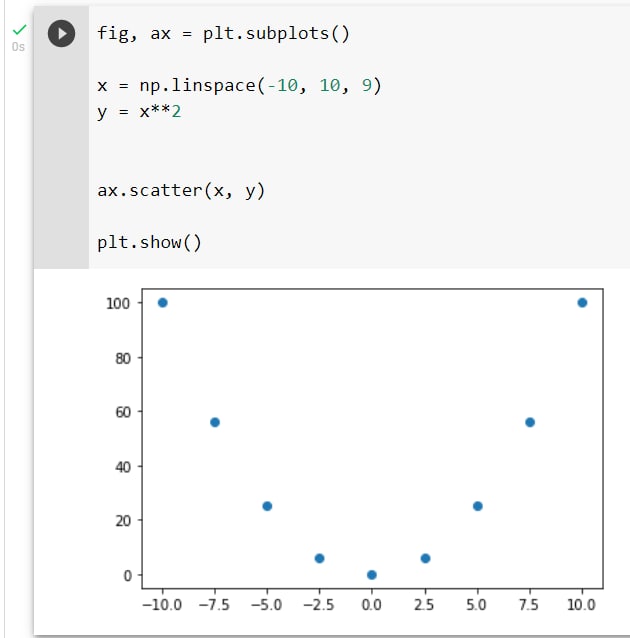Click the x-axis tick label 7.5
Viewport: 630px width, 638px height.
(529, 605)
